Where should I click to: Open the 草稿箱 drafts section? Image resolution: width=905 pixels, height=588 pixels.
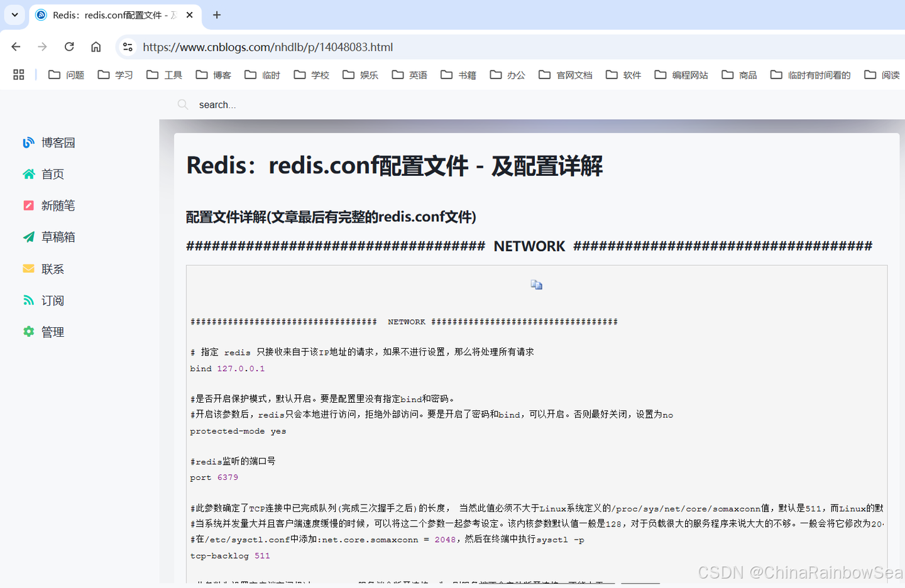pos(29,237)
